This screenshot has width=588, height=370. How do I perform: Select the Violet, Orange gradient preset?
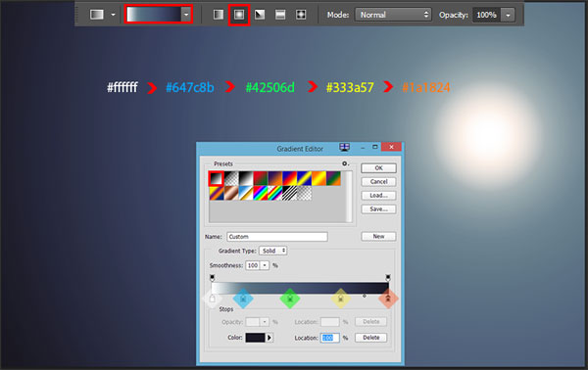point(274,178)
